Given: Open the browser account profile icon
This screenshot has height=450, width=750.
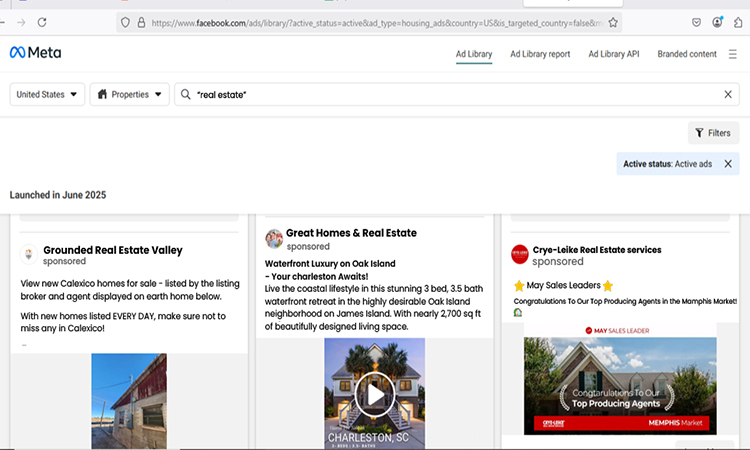Looking at the screenshot, I should 717,22.
